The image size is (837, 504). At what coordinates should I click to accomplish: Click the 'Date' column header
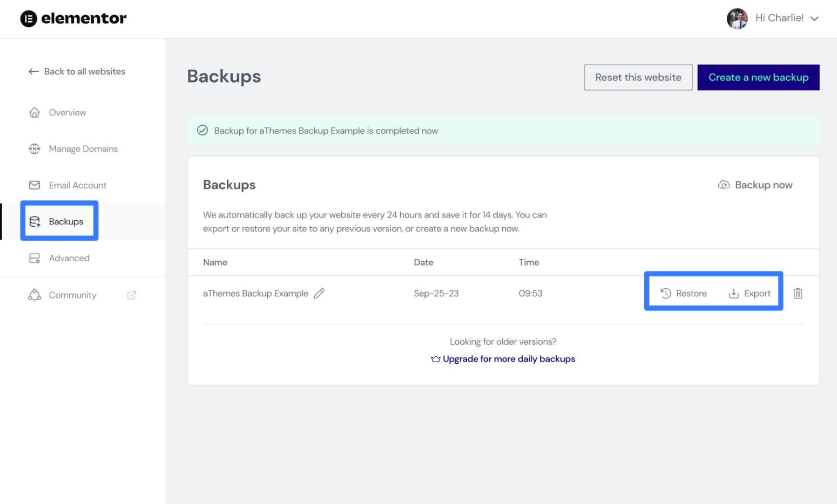pos(423,262)
